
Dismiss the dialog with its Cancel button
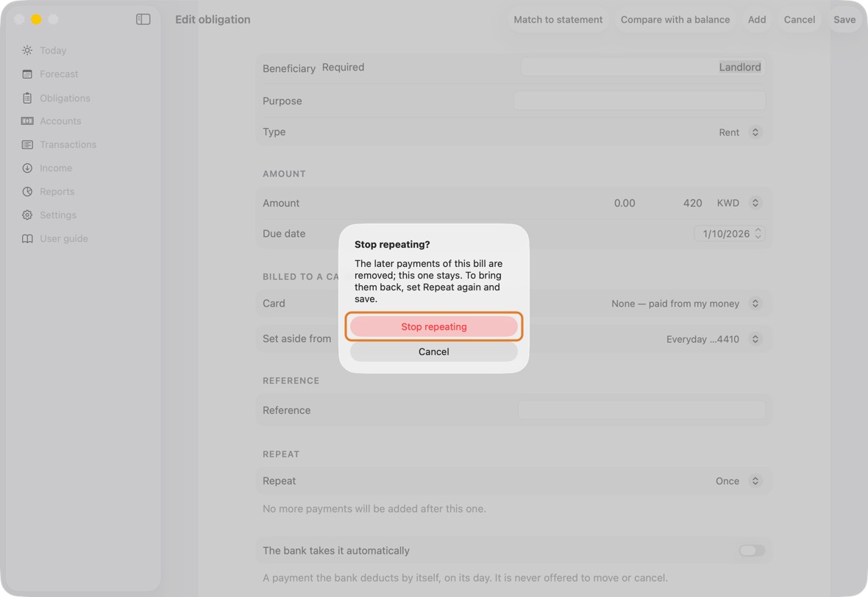click(434, 352)
